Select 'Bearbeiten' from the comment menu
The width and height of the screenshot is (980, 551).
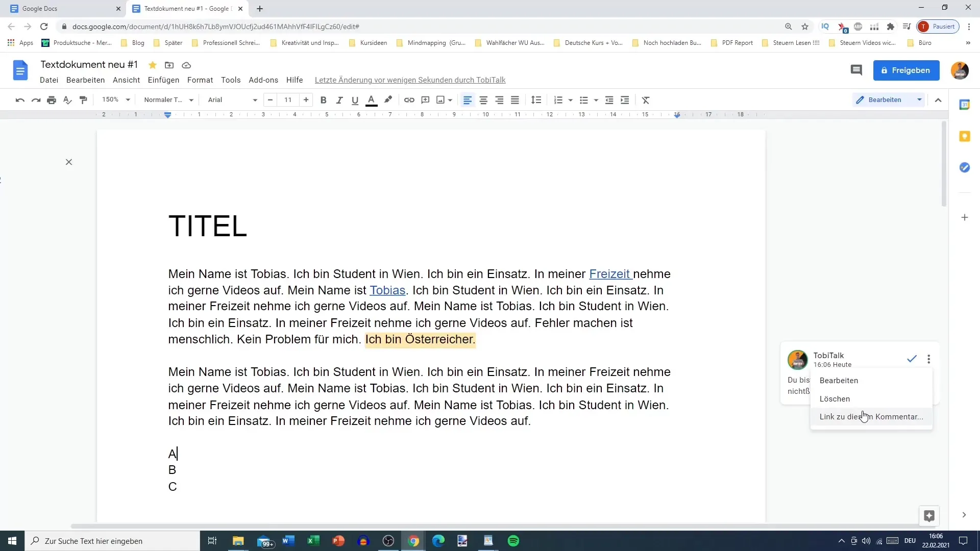(x=839, y=380)
